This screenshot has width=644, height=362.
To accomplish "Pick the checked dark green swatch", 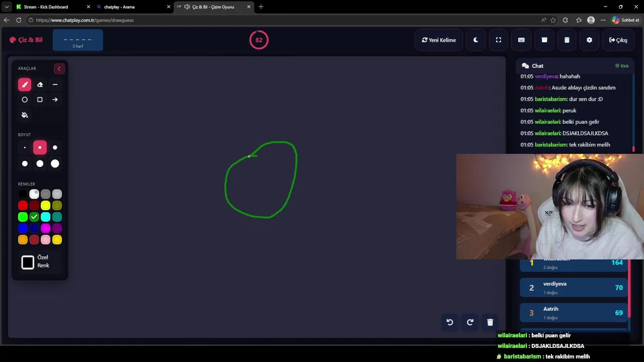I will tap(34, 217).
